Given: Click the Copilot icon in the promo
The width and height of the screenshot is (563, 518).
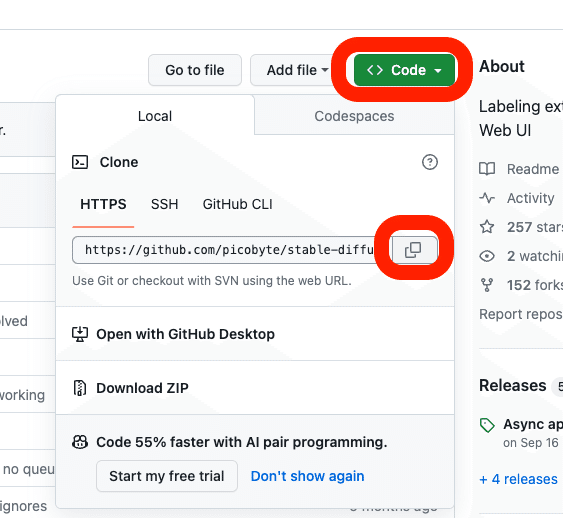Looking at the screenshot, I should click(80, 442).
